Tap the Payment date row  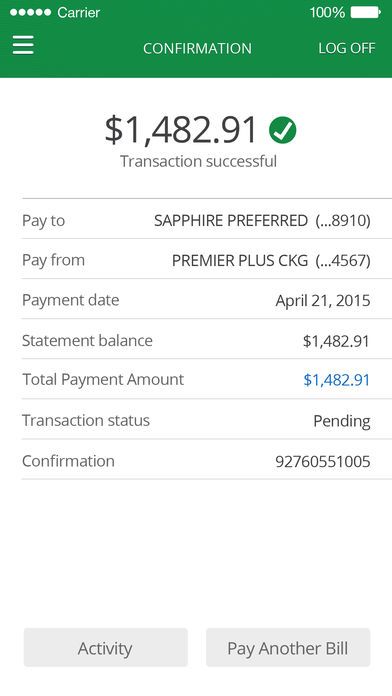click(x=206, y=299)
